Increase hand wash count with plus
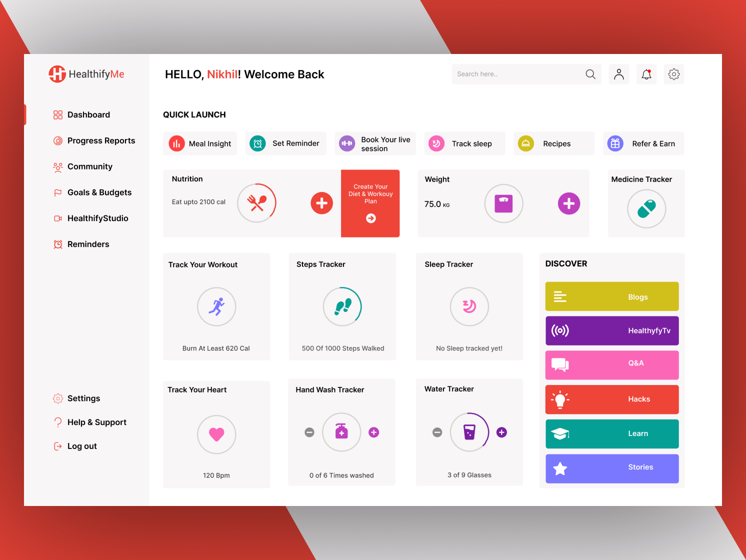 [x=374, y=432]
